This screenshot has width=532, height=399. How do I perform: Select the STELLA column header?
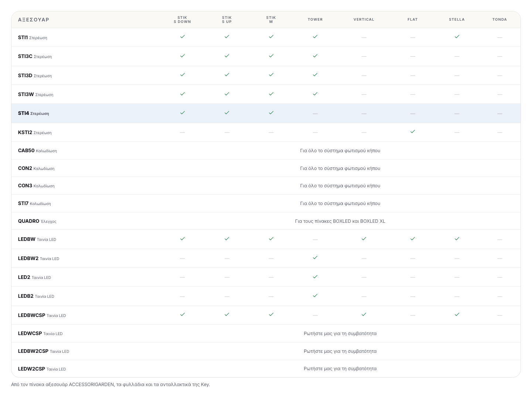coord(457,20)
